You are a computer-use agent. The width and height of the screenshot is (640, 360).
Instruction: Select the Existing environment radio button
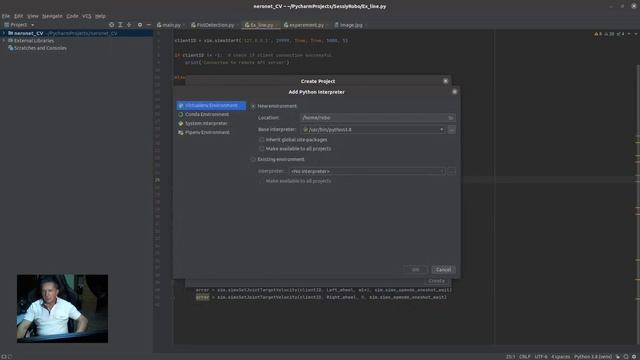(x=253, y=160)
